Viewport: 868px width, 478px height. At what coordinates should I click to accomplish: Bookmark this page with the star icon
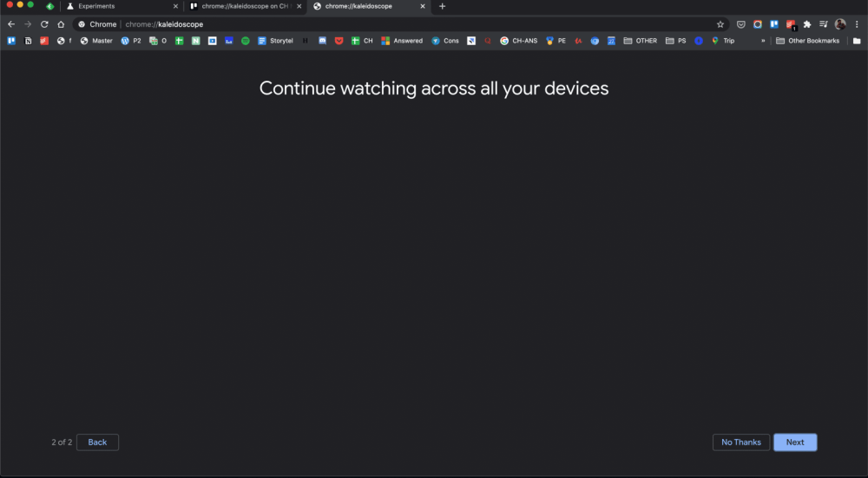coord(720,24)
